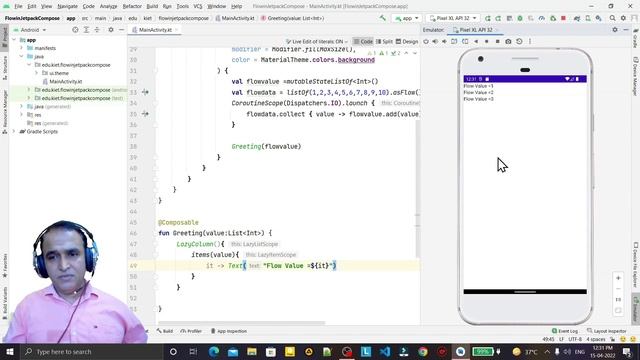Expand the manifests folder
The height and width of the screenshot is (360, 640).
point(22,48)
